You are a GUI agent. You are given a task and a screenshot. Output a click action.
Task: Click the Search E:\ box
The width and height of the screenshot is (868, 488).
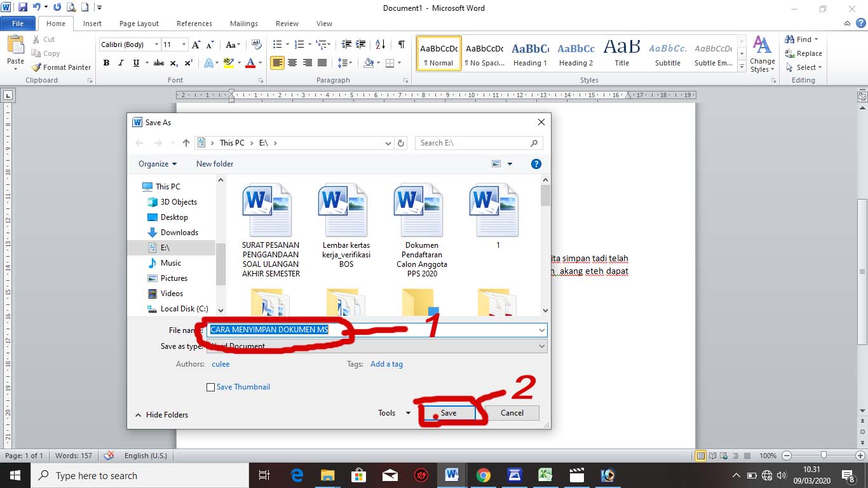[478, 143]
